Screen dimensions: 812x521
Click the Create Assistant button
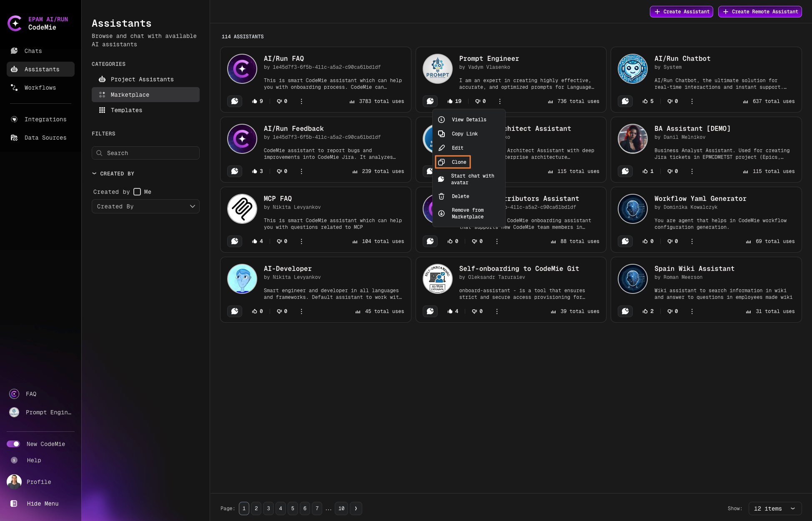pos(681,12)
